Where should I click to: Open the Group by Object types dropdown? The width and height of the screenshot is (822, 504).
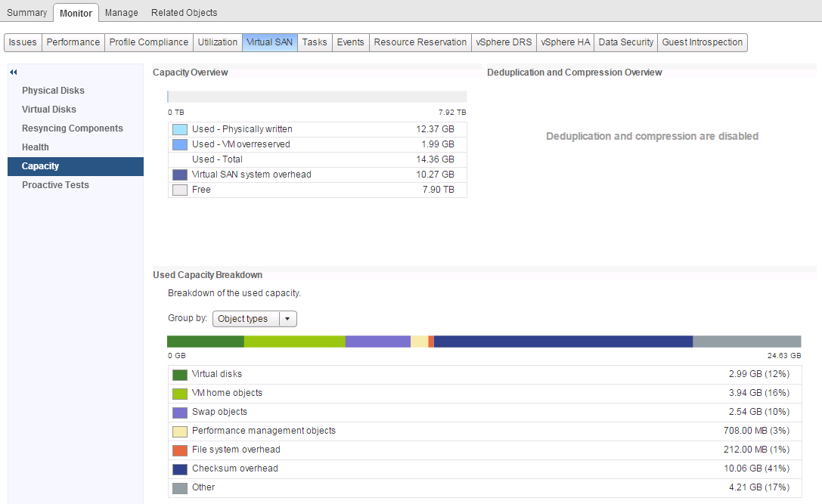pyautogui.click(x=254, y=319)
